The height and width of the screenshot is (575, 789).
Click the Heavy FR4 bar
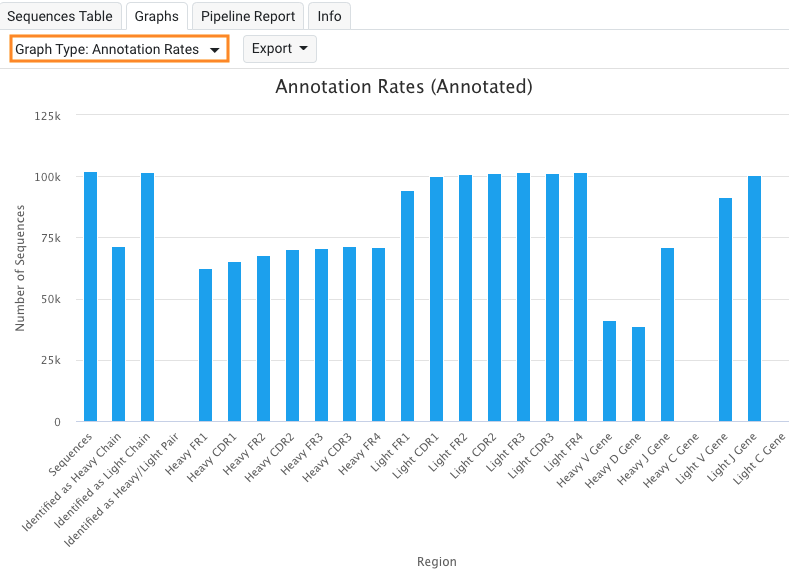pos(378,335)
